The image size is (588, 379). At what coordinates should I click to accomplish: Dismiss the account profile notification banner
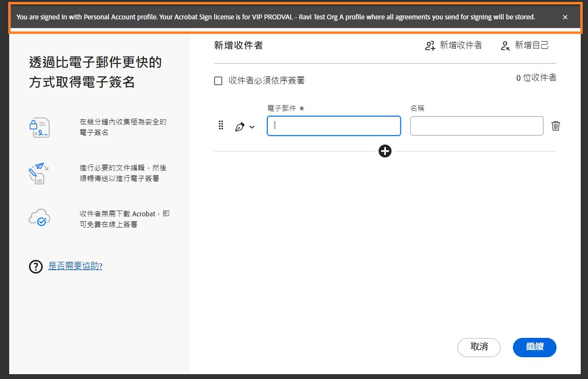[565, 17]
